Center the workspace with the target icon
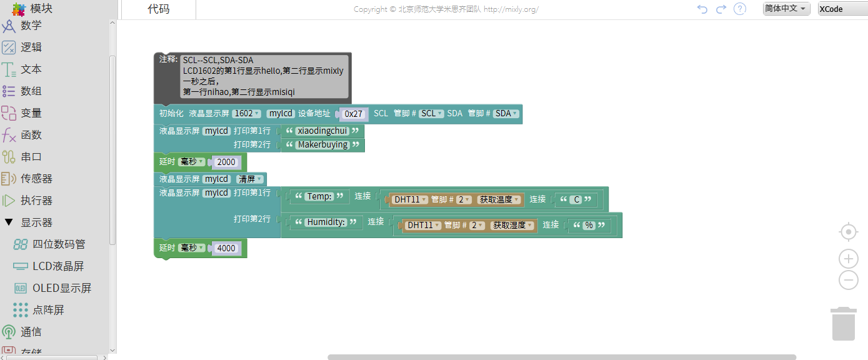 (848, 232)
